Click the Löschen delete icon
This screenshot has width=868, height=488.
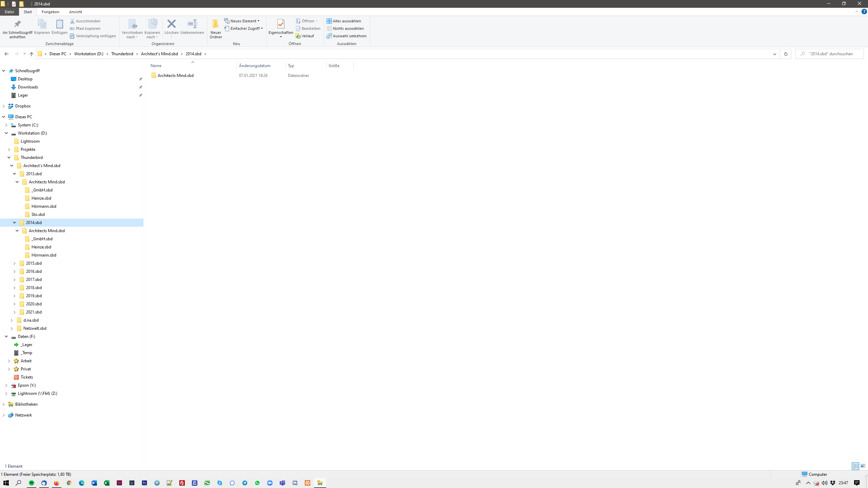click(x=171, y=24)
